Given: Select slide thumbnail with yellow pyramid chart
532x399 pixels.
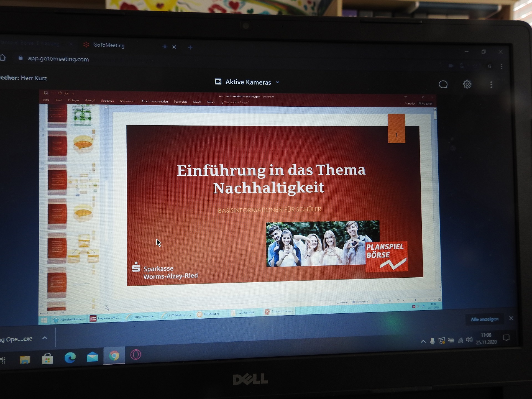Looking at the screenshot, I should 83,249.
